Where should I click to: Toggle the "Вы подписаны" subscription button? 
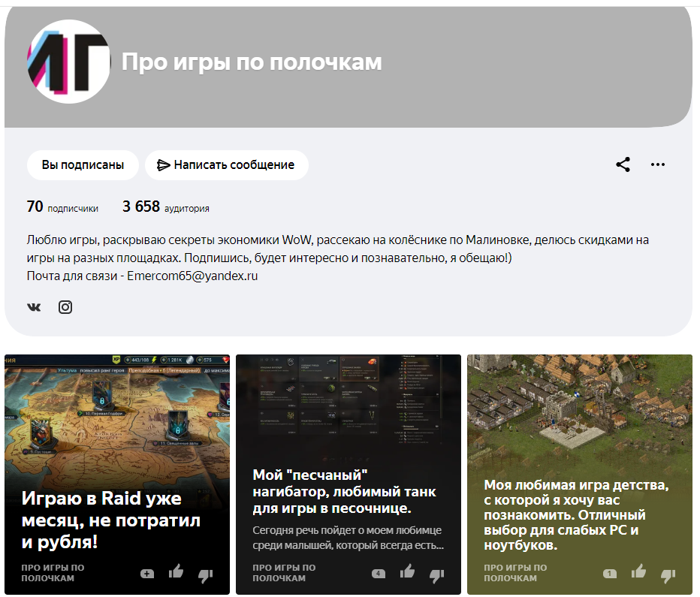click(x=83, y=165)
